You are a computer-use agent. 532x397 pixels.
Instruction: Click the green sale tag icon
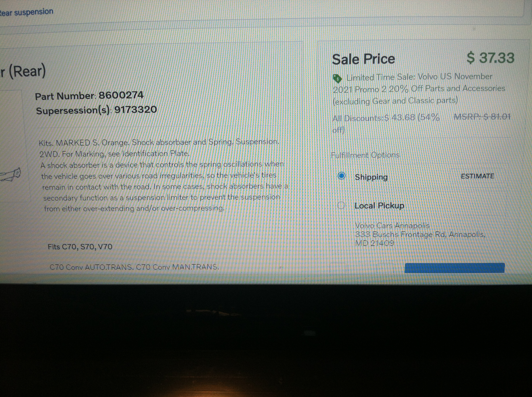pos(337,78)
